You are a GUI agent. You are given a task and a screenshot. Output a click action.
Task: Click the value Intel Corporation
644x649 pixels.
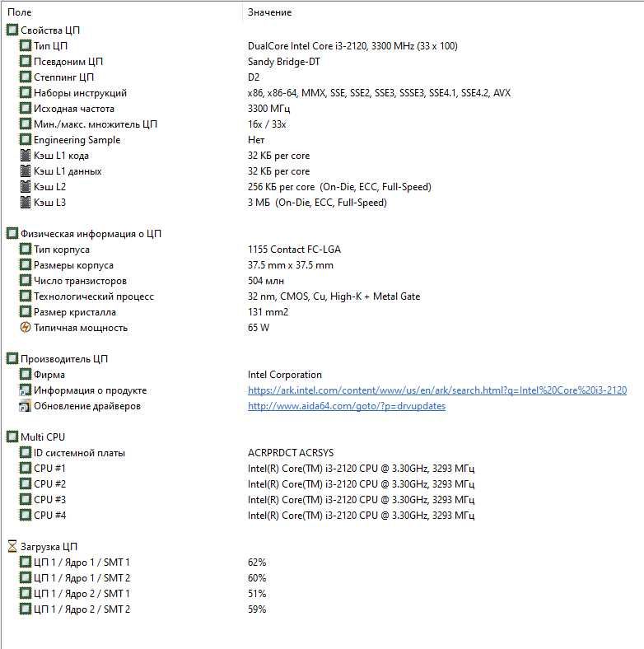[x=285, y=375]
